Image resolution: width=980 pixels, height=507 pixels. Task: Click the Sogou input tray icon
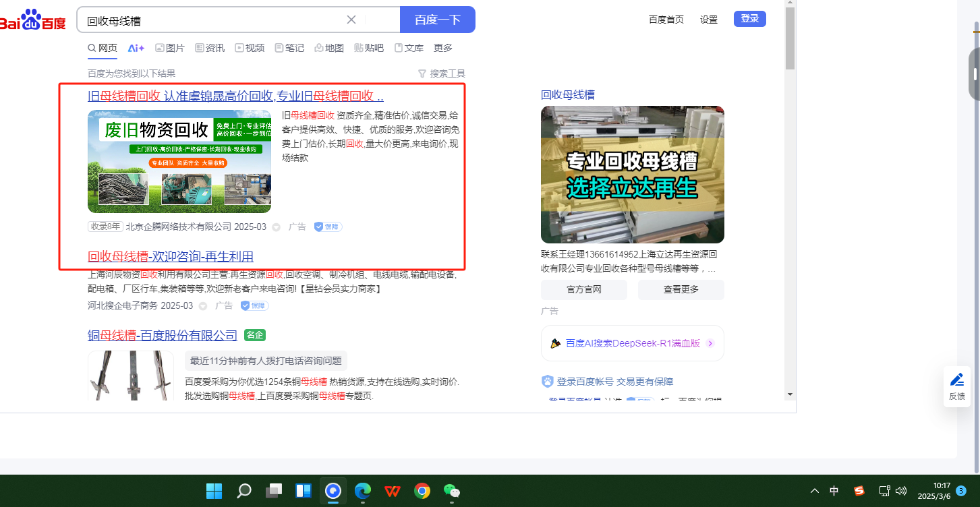coord(859,491)
